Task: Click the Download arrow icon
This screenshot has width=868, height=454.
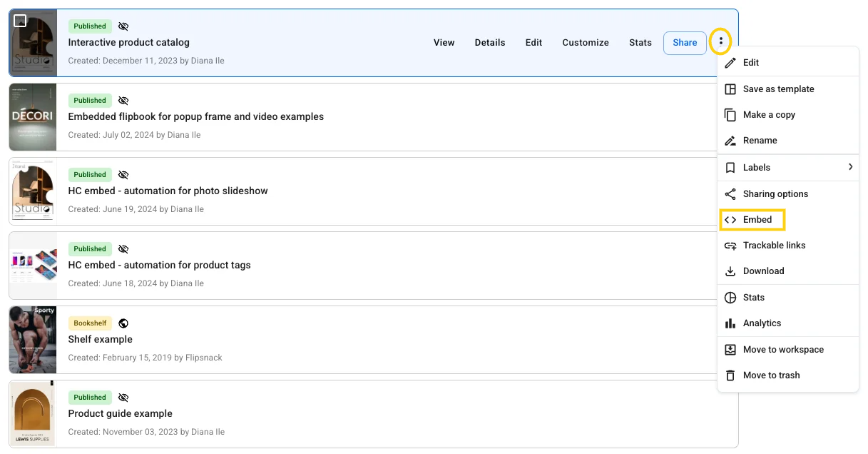Action: [x=730, y=271]
